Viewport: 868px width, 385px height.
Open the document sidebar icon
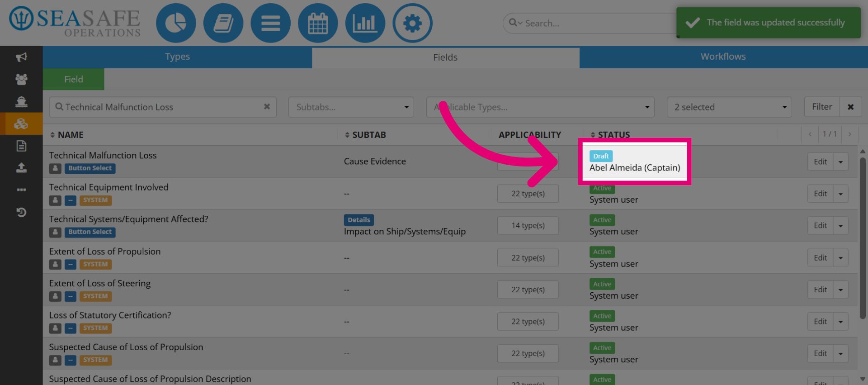(21, 146)
